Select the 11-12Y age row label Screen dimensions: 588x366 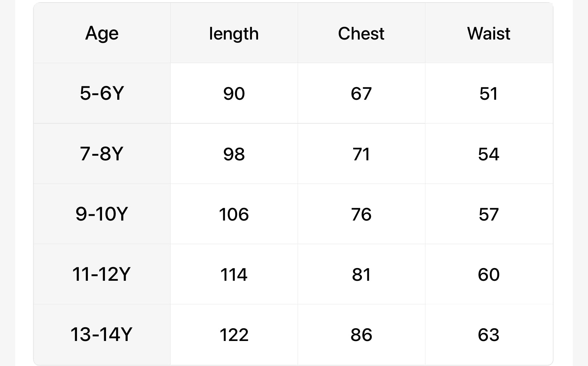tap(102, 274)
